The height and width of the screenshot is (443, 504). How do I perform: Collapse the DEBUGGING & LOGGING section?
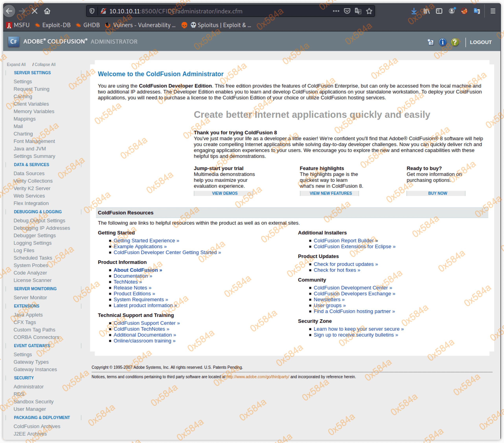tap(38, 212)
